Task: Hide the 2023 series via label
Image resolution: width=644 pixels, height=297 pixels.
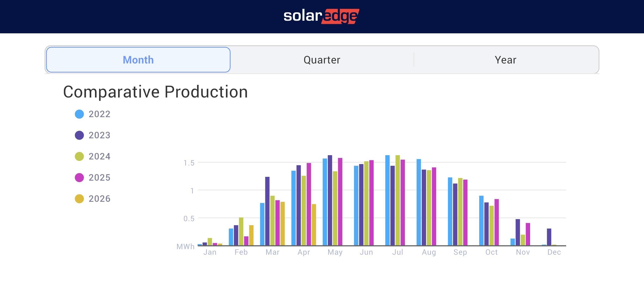Action: [x=100, y=135]
